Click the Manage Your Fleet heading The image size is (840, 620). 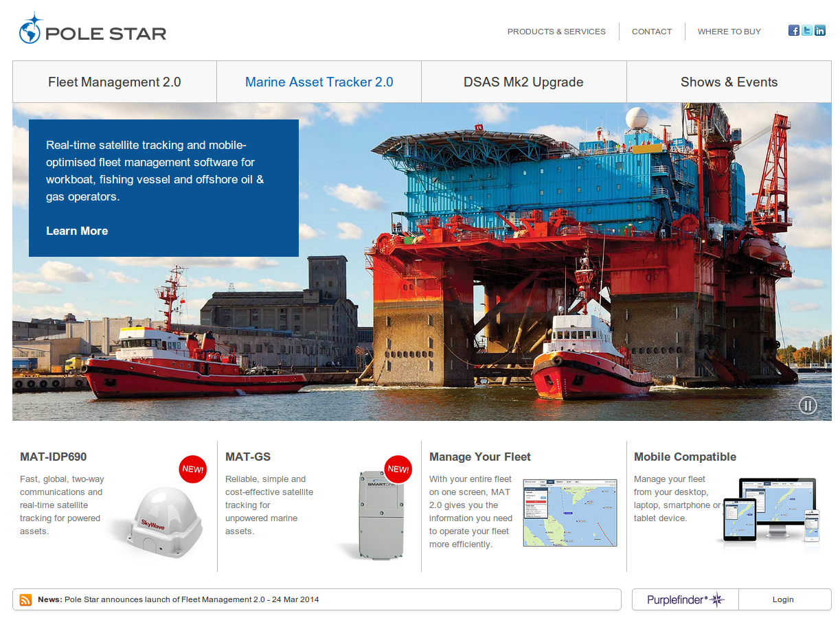coord(480,457)
